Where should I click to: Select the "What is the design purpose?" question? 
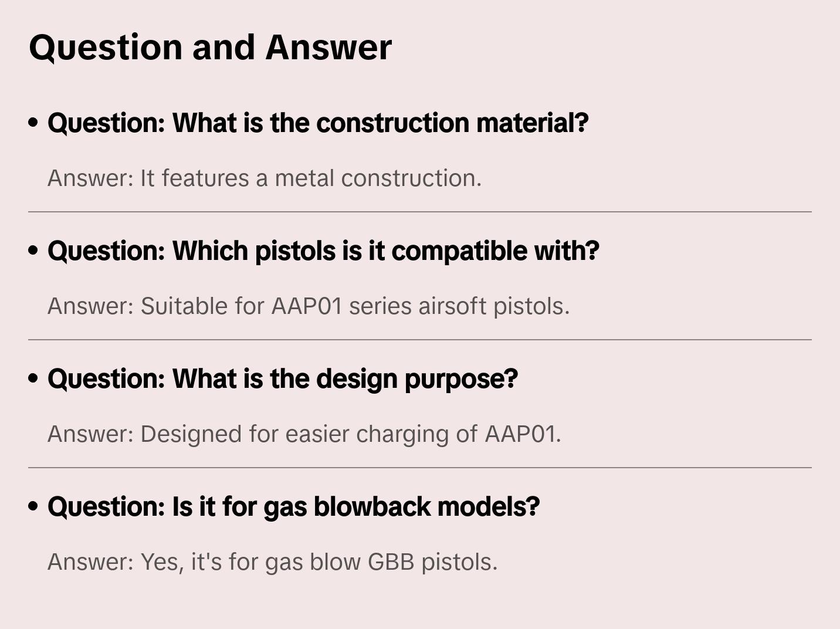(282, 379)
